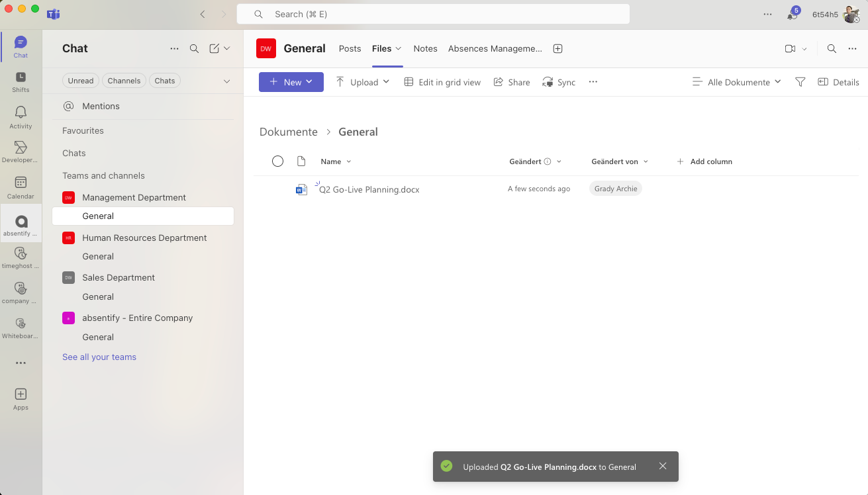The width and height of the screenshot is (868, 495).
Task: Open the new chat dropdown arrow
Action: click(227, 48)
